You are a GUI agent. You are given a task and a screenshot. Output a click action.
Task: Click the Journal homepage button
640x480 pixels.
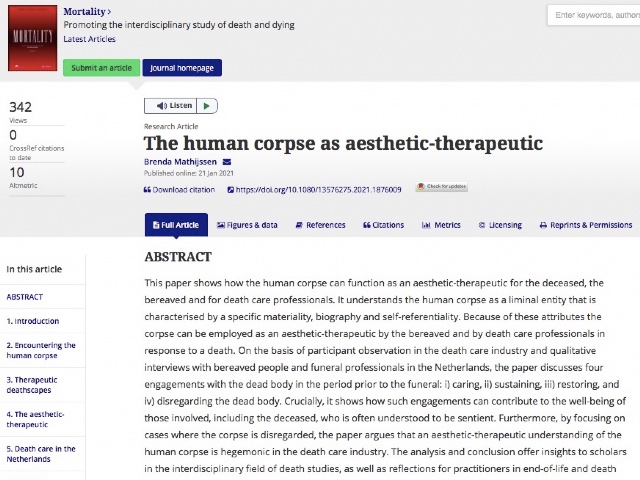182,68
